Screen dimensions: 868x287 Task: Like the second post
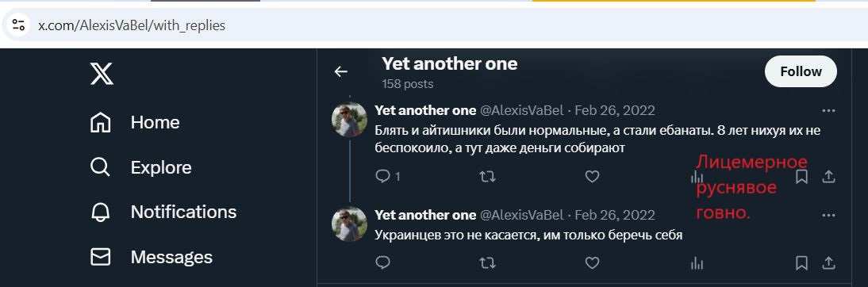coord(593,262)
